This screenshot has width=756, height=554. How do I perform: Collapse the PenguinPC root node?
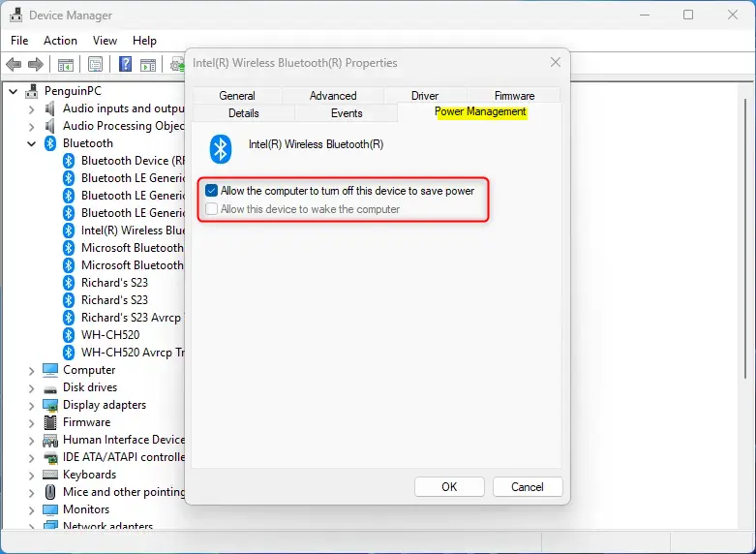[13, 91]
